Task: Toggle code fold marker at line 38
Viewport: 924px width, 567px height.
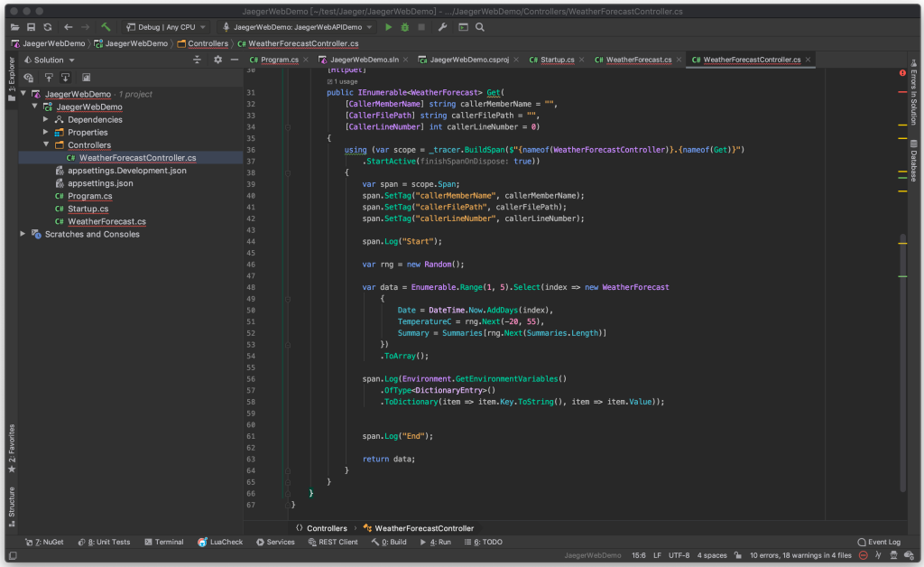Action: click(x=288, y=172)
